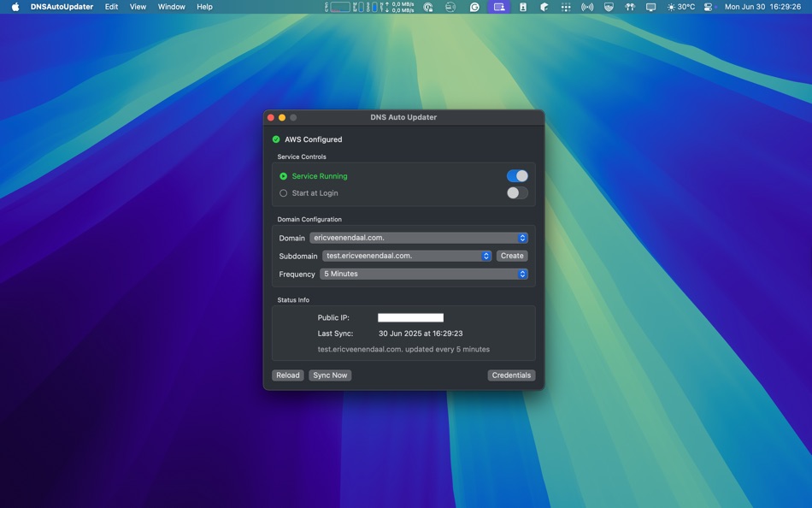Screen dimensions: 812x508
Task: Enable the Start at Login switch
Action: pos(517,192)
